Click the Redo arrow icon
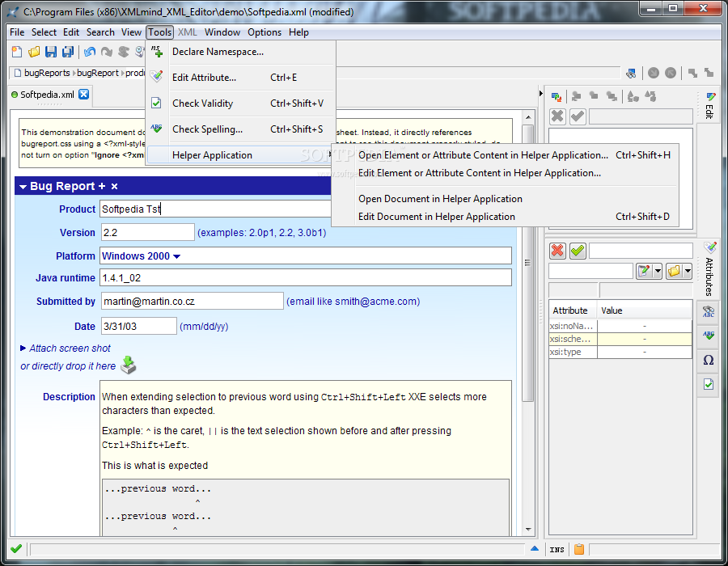 pos(107,52)
